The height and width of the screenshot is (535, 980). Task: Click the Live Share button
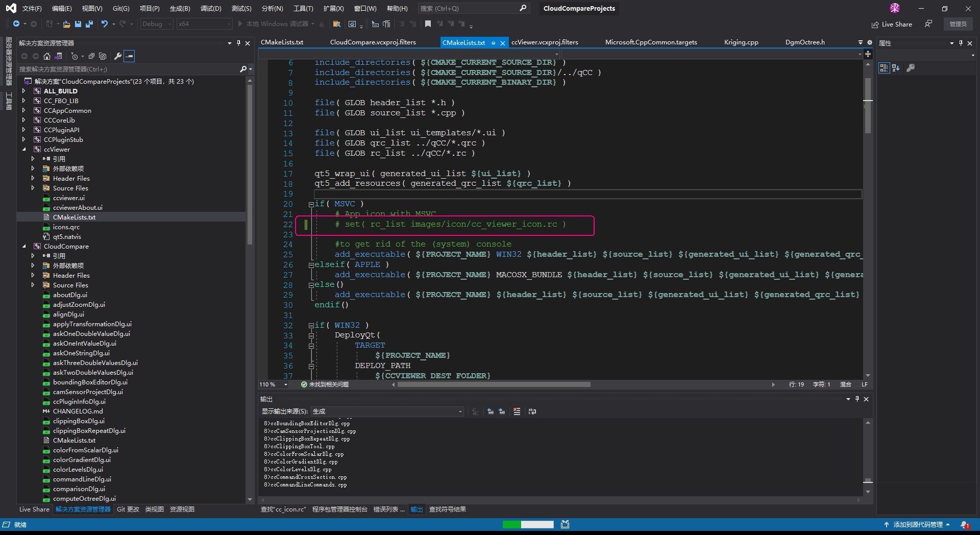pos(892,24)
